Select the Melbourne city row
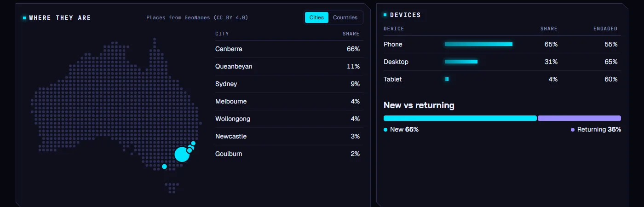The width and height of the screenshot is (644, 207). (x=289, y=101)
